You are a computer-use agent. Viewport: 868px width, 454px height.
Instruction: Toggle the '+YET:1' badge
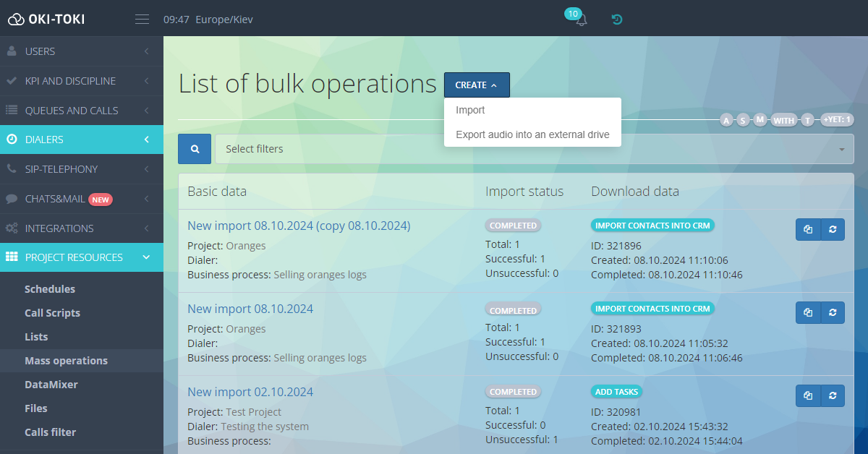click(837, 120)
